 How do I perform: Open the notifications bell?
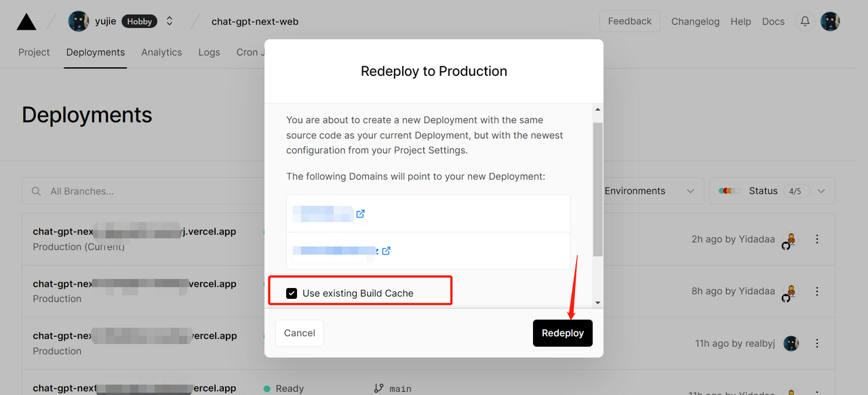pyautogui.click(x=805, y=22)
